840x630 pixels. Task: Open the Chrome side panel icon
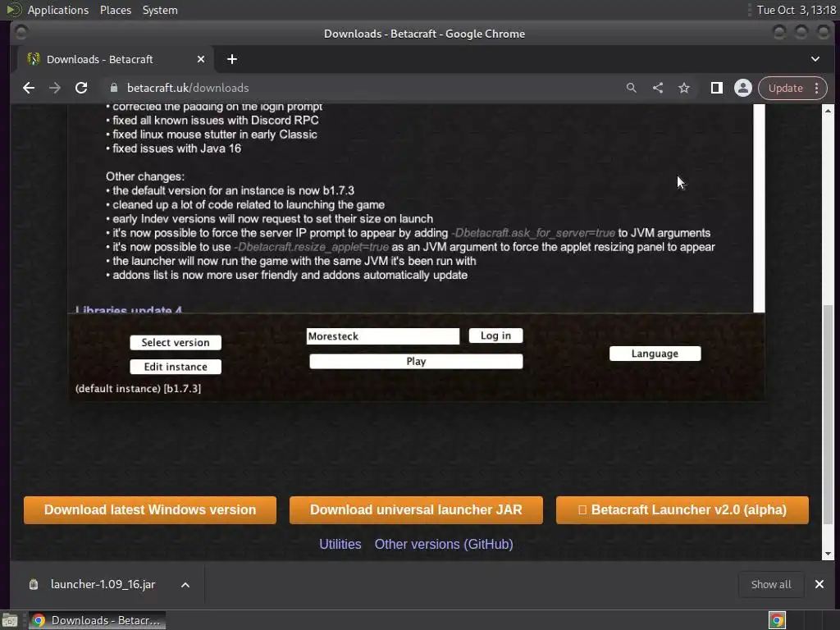pos(716,88)
